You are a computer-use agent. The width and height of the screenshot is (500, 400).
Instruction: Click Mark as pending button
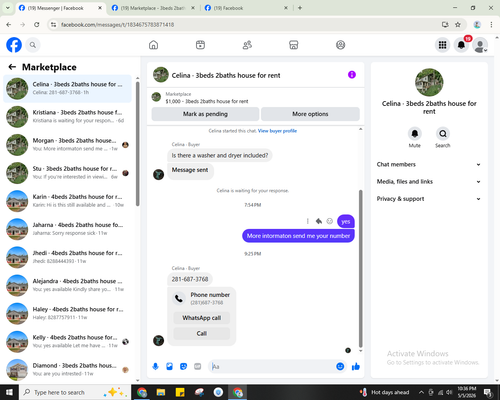click(205, 114)
